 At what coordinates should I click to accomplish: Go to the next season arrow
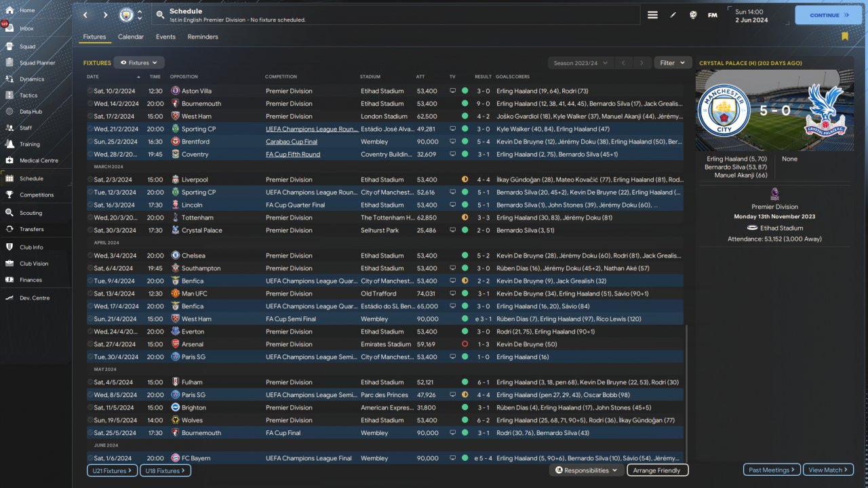pyautogui.click(x=642, y=63)
